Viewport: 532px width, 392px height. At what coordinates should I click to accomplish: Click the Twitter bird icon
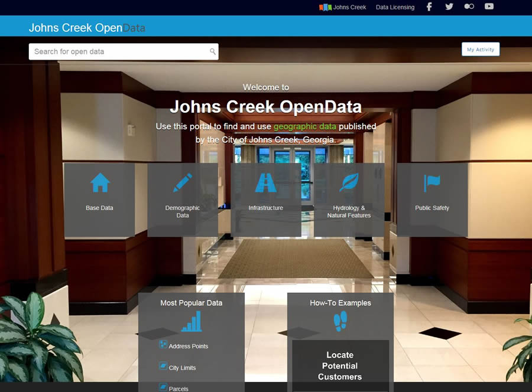point(449,6)
